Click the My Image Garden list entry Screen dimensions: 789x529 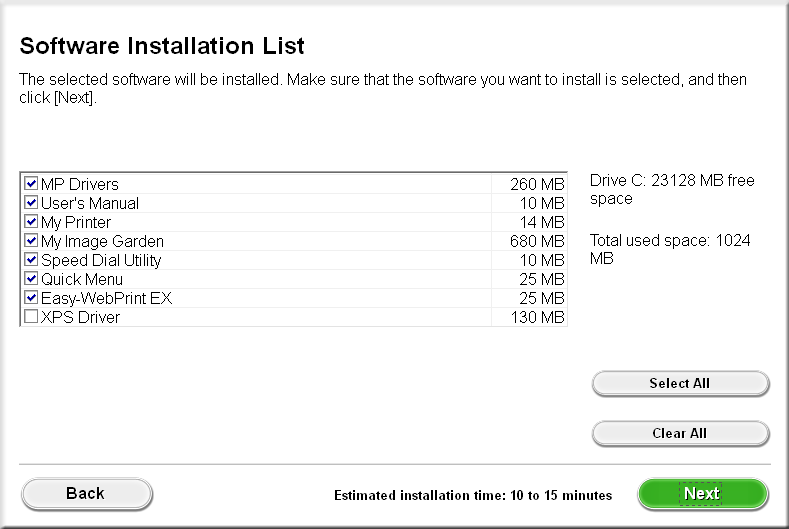[x=102, y=241]
